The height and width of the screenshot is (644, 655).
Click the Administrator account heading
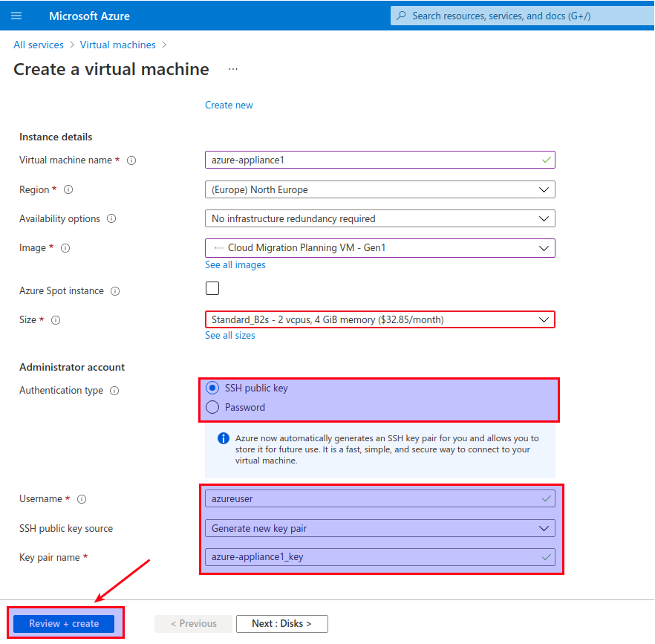point(72,368)
